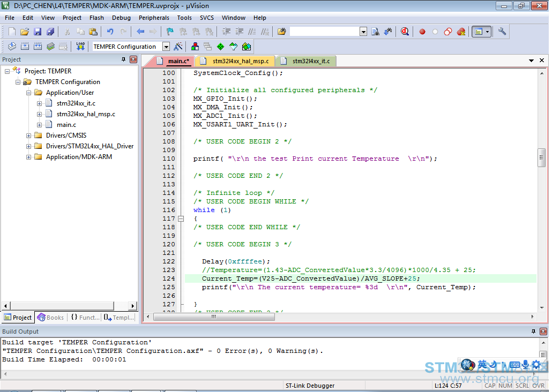Build the target with Build icon
552x392 pixels.
tap(25, 47)
